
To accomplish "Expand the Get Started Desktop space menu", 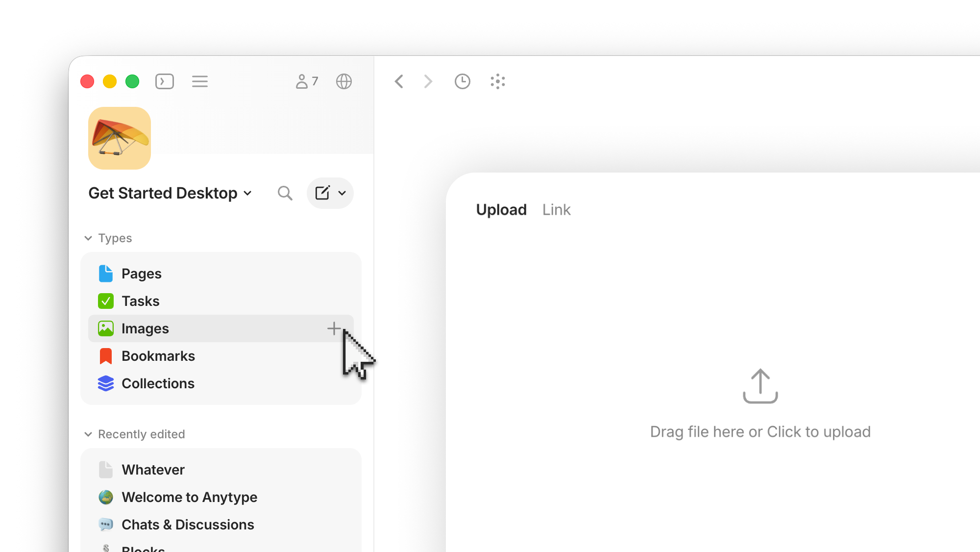I will [x=170, y=193].
